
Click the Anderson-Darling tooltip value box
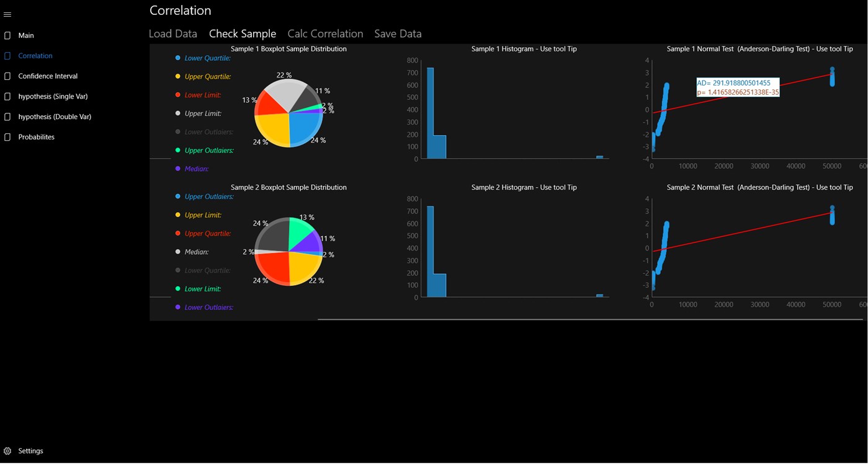(738, 86)
